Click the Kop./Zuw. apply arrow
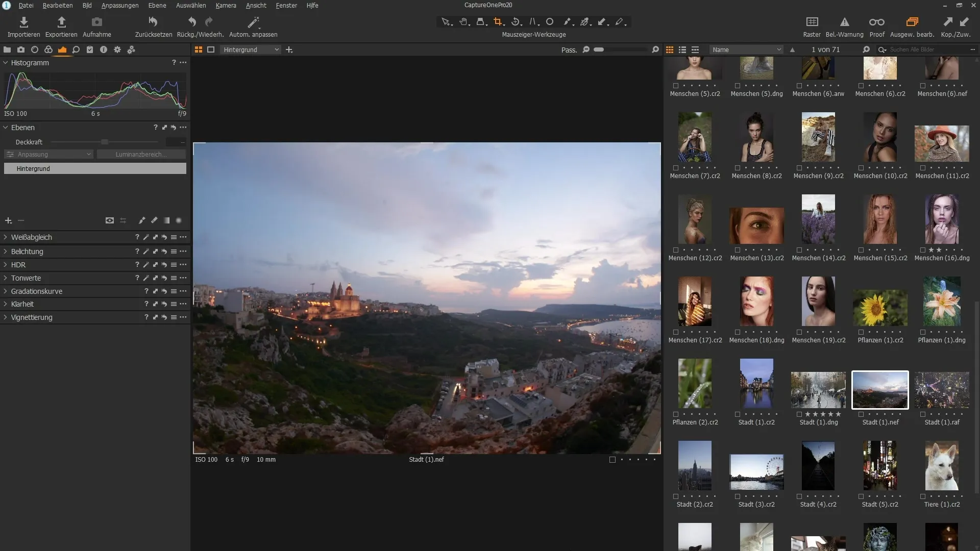 click(964, 22)
